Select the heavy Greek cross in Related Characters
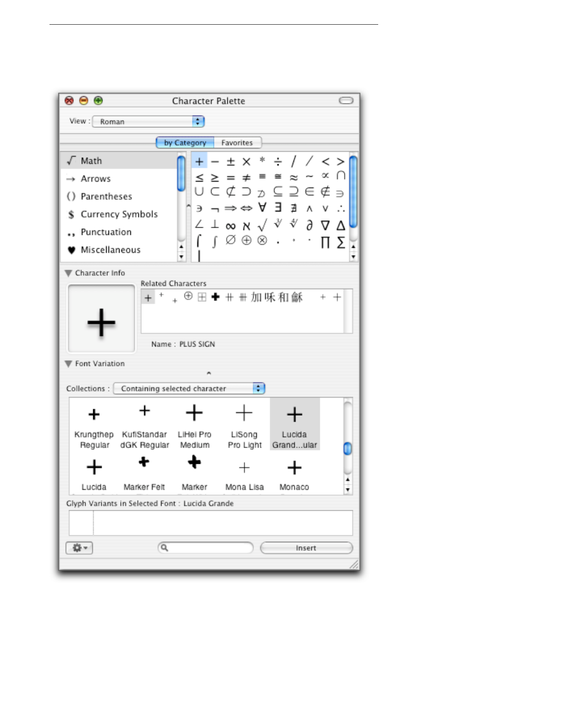Viewport: 562px width, 728px height. [x=216, y=297]
